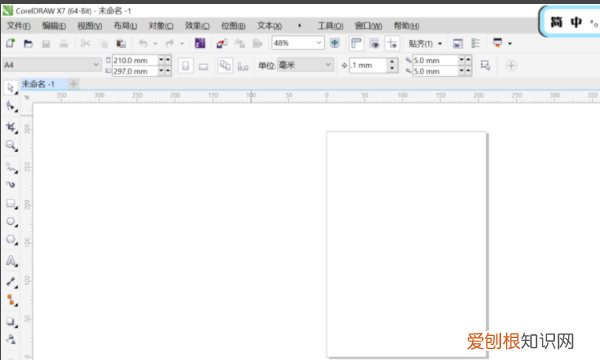Expand the Redo history dropdown arrow

(x=182, y=44)
